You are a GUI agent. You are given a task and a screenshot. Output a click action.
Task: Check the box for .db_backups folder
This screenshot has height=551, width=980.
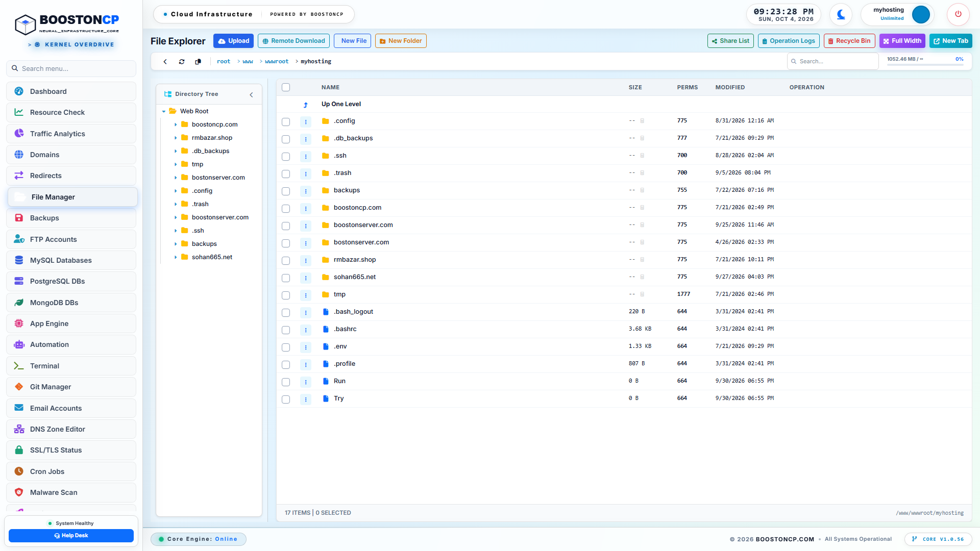tap(286, 139)
